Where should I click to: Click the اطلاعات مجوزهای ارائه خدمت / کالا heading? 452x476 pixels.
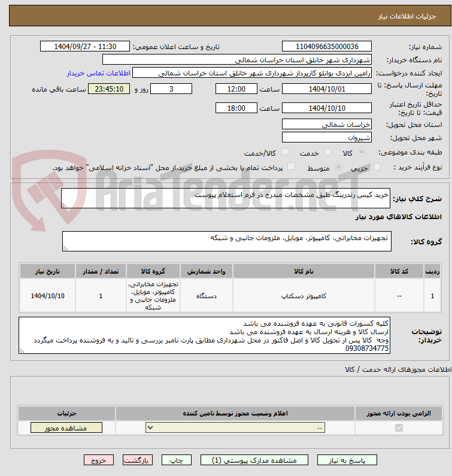point(398,369)
